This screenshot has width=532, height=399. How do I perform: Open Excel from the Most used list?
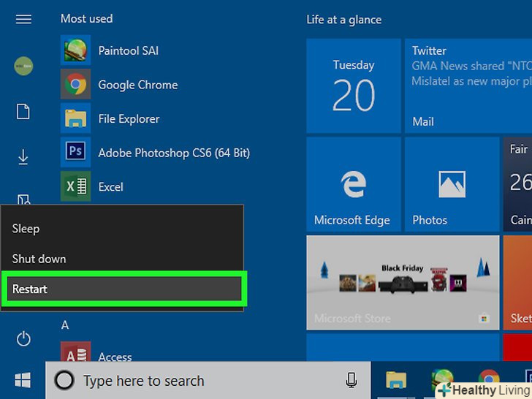click(x=110, y=186)
